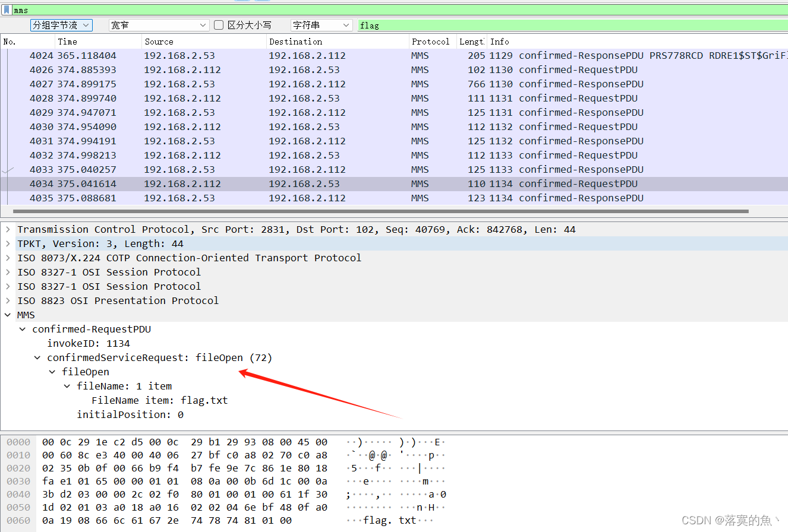The width and height of the screenshot is (788, 532).
Task: Open the 字符串 search type dropdown
Action: (321, 25)
